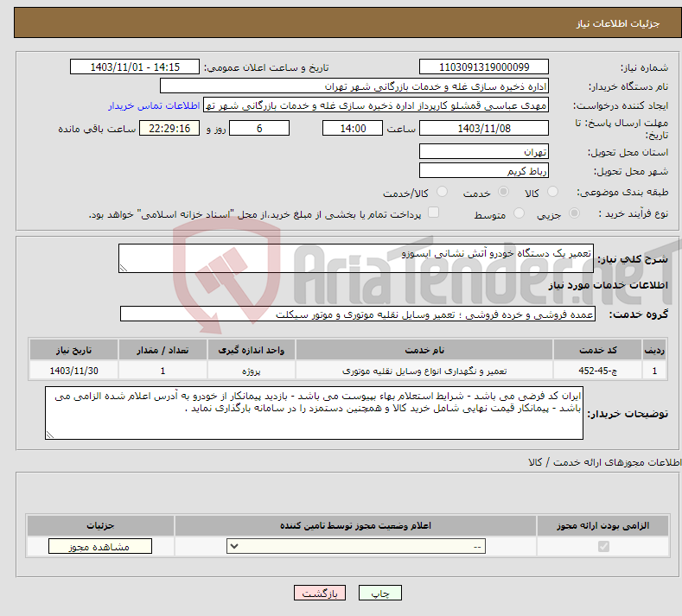The height and width of the screenshot is (616, 682).
Task: Select the کالا/خدمت radio button
Action: 442,192
